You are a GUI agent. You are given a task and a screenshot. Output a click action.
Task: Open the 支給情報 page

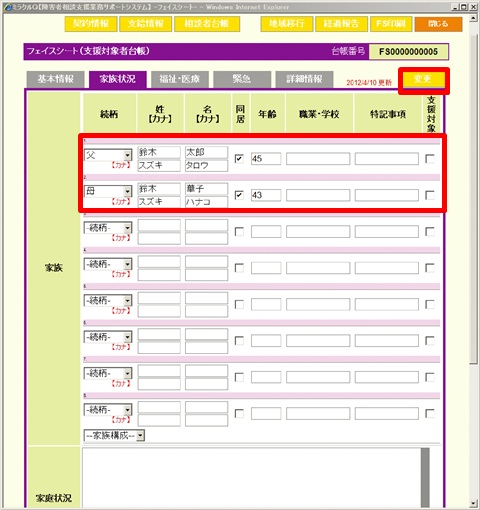pyautogui.click(x=146, y=24)
